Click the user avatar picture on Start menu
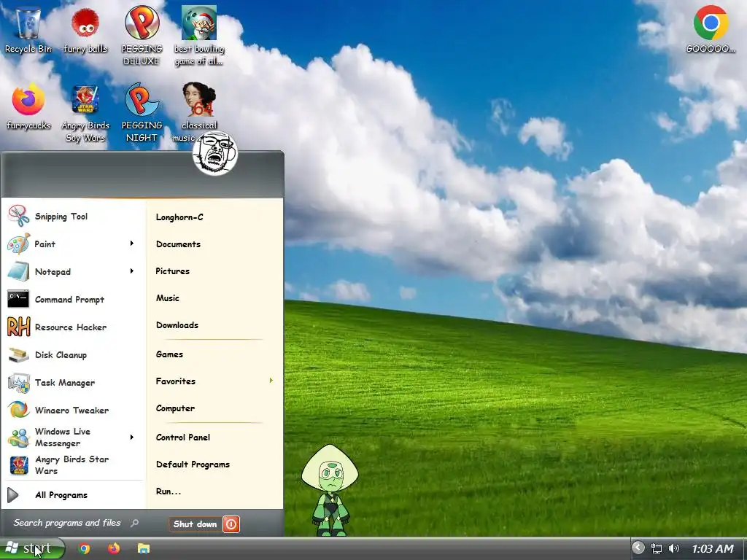Screen dimensions: 747x560 coord(215,153)
